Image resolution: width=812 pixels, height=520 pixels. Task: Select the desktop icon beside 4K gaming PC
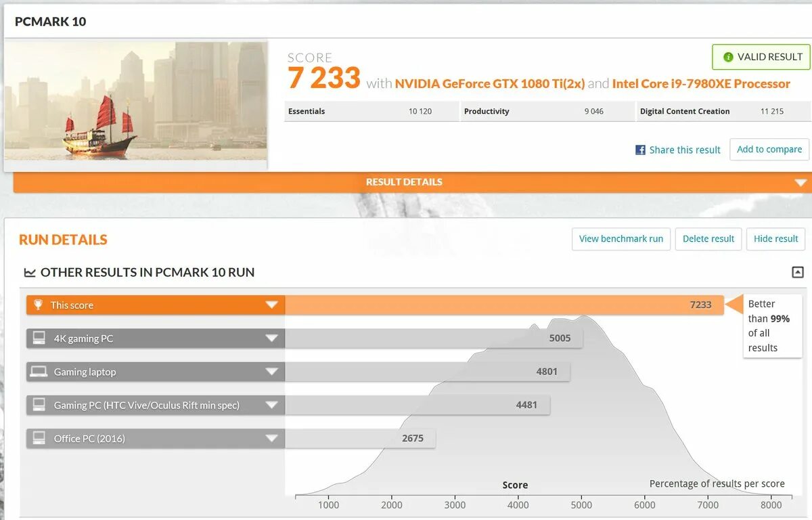pyautogui.click(x=39, y=338)
